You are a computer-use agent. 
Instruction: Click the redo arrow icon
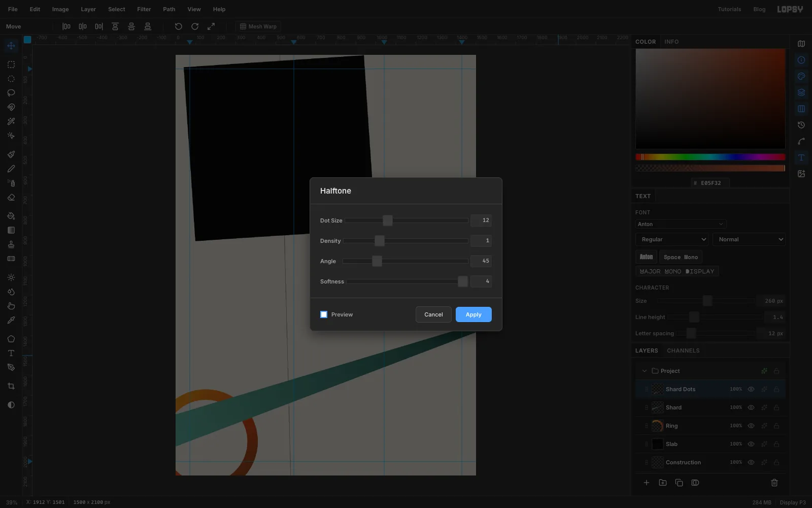195,26
